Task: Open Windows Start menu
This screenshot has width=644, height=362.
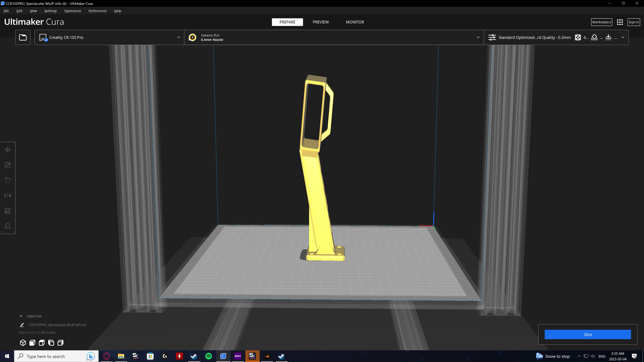Action: pos(7,356)
